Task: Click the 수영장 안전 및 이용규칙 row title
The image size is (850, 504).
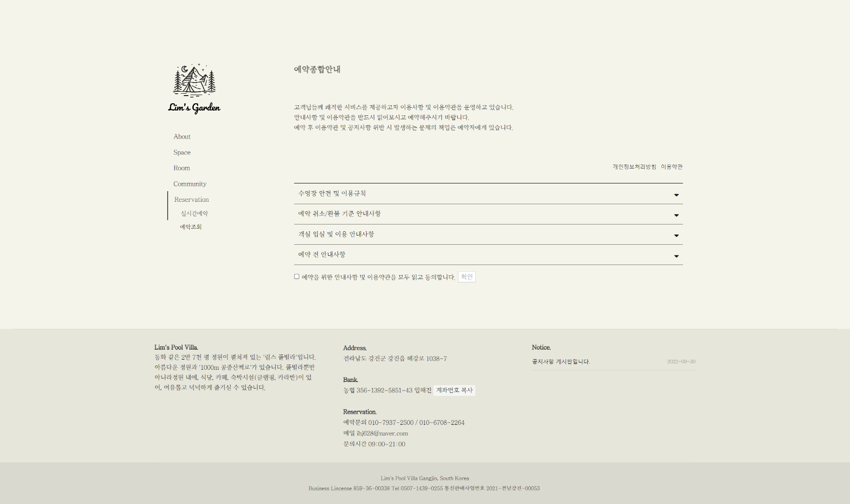Action: pos(332,193)
